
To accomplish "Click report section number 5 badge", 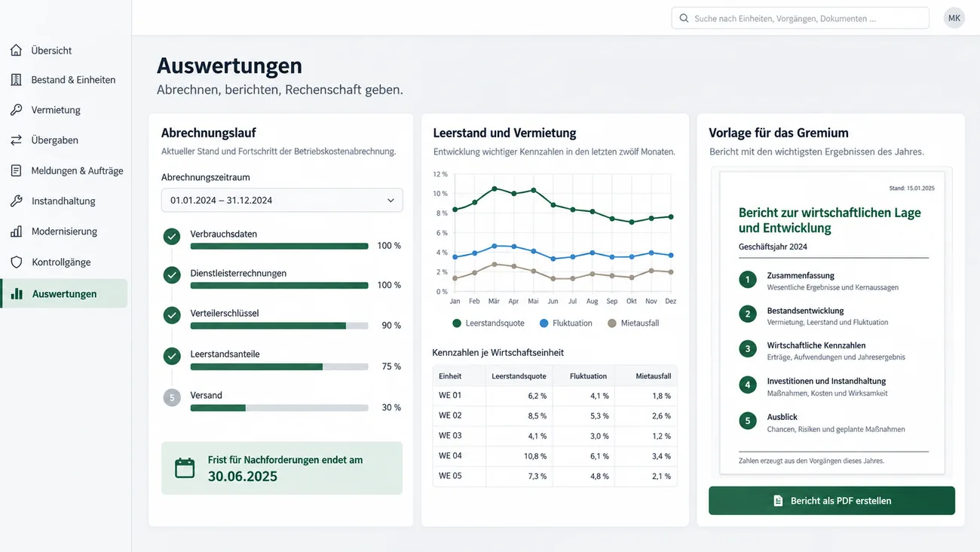I will click(747, 421).
